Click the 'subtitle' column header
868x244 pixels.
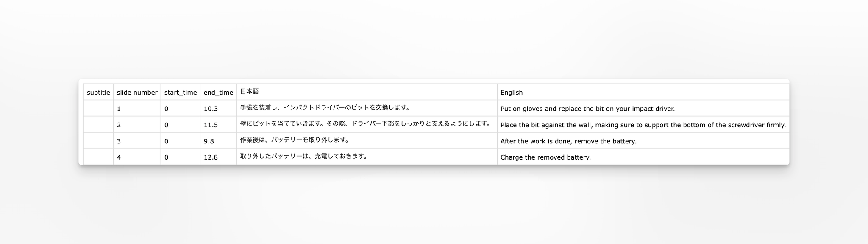pos(98,93)
